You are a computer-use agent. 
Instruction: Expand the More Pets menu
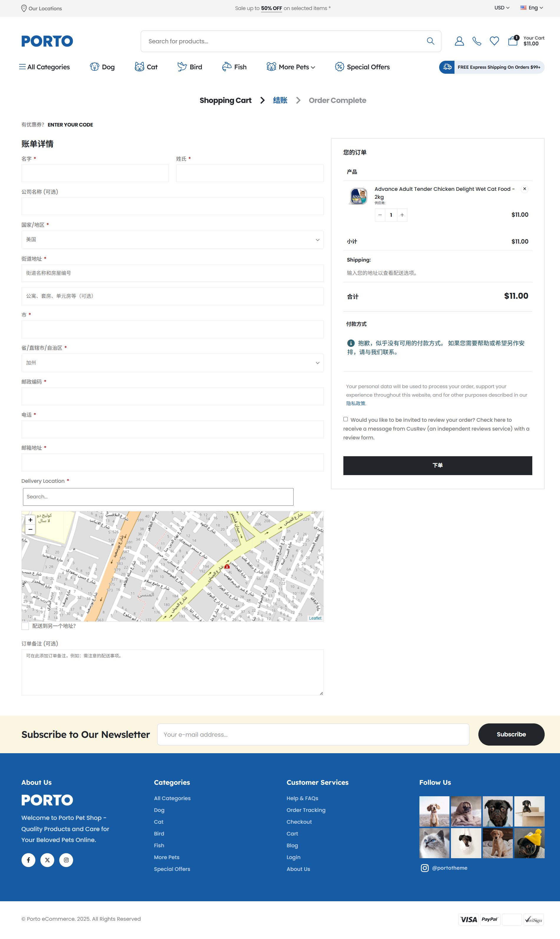pos(296,67)
